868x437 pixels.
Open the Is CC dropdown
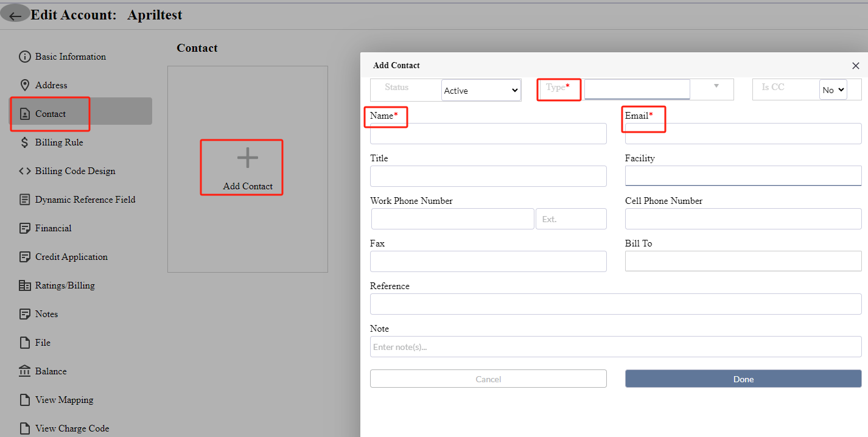point(833,90)
